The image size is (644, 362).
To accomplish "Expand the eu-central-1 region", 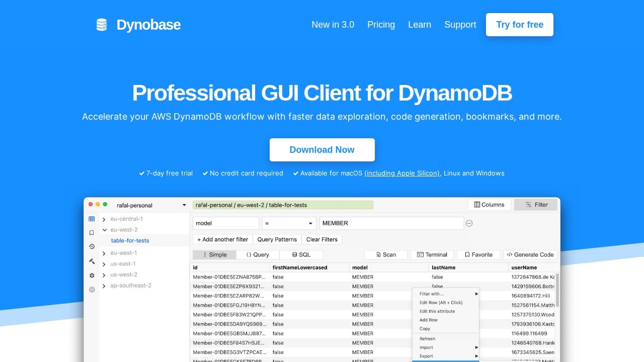I will click(x=104, y=219).
